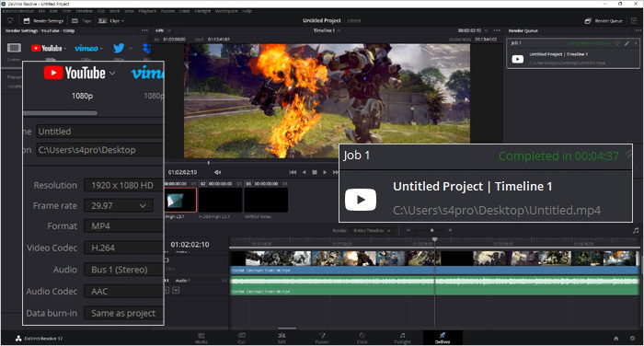
Task: Open the Resolution 1920 x 1080 HD dropdown
Action: [123, 185]
